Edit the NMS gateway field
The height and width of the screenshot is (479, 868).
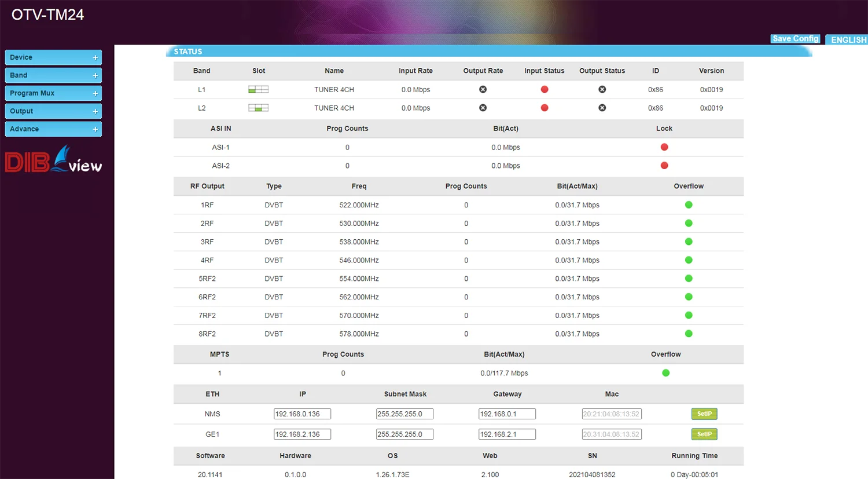coord(507,414)
